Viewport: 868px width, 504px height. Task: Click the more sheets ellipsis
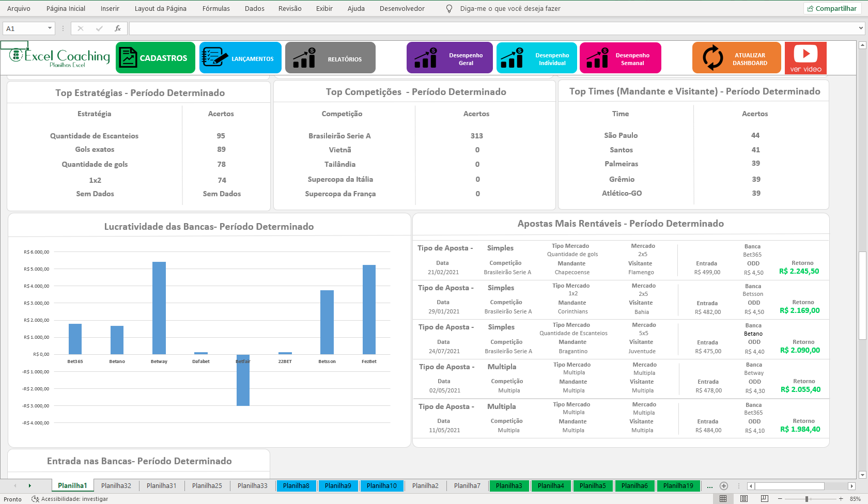(x=710, y=486)
